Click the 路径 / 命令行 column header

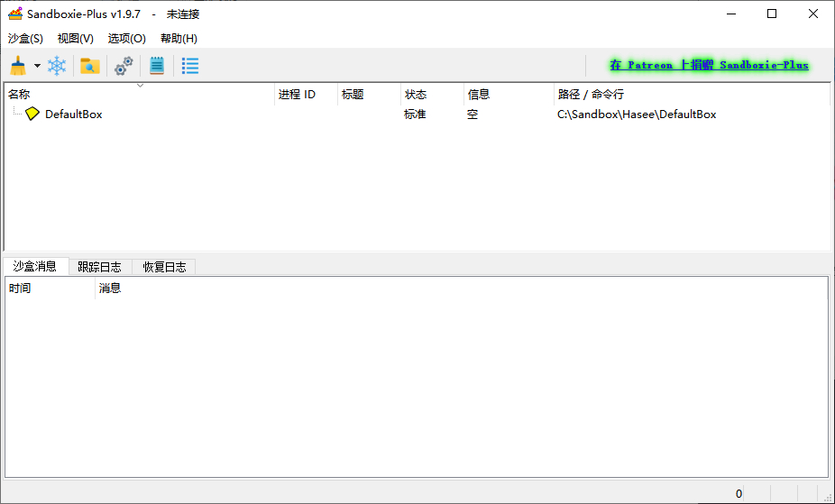(x=591, y=94)
